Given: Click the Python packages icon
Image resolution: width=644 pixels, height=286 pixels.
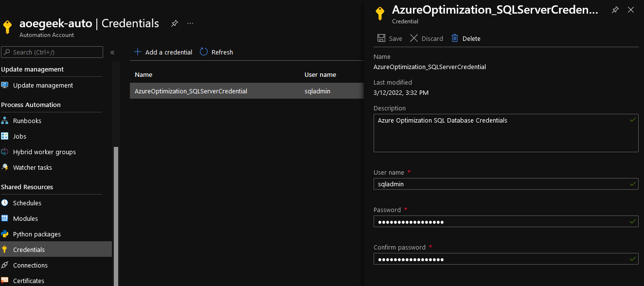Looking at the screenshot, I should 5,234.
